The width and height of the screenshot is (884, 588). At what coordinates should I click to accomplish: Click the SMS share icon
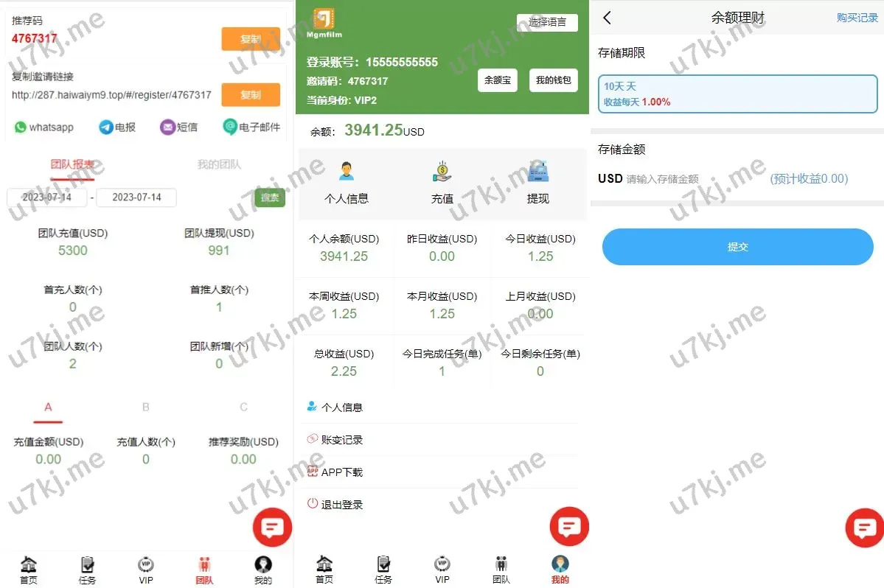pos(168,127)
